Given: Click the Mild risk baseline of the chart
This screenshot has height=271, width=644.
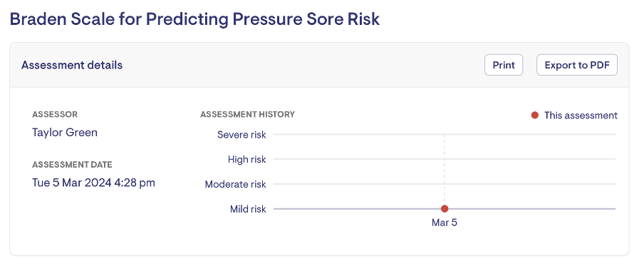Looking at the screenshot, I should [445, 209].
